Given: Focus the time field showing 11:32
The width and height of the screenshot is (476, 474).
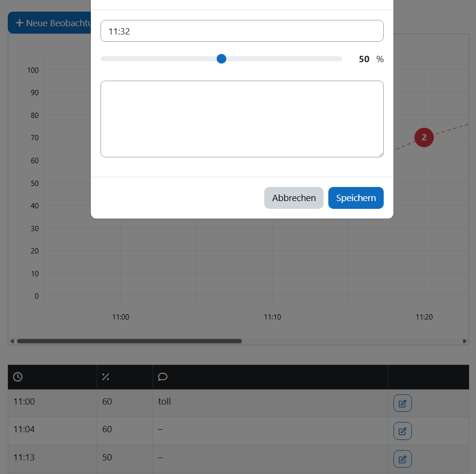Looking at the screenshot, I should point(242,31).
